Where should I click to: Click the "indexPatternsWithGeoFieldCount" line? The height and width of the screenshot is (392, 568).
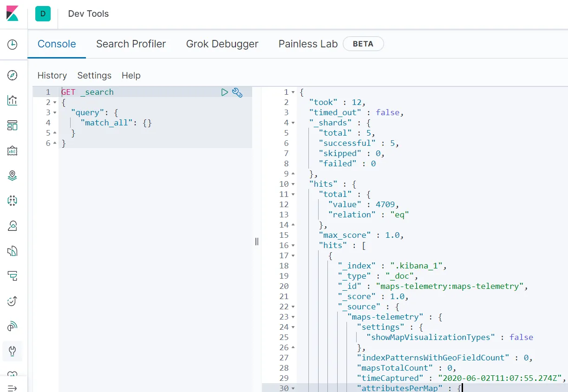click(x=444, y=358)
